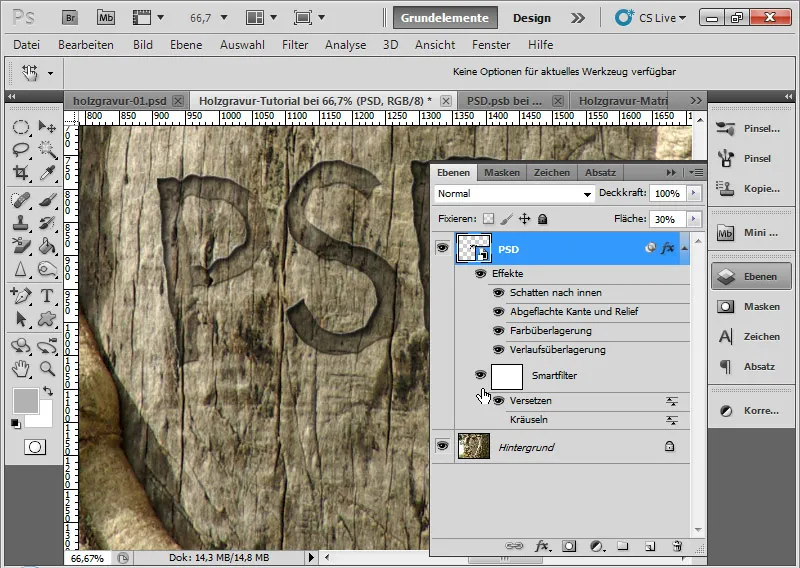Swap foreground and background colors

(48, 391)
